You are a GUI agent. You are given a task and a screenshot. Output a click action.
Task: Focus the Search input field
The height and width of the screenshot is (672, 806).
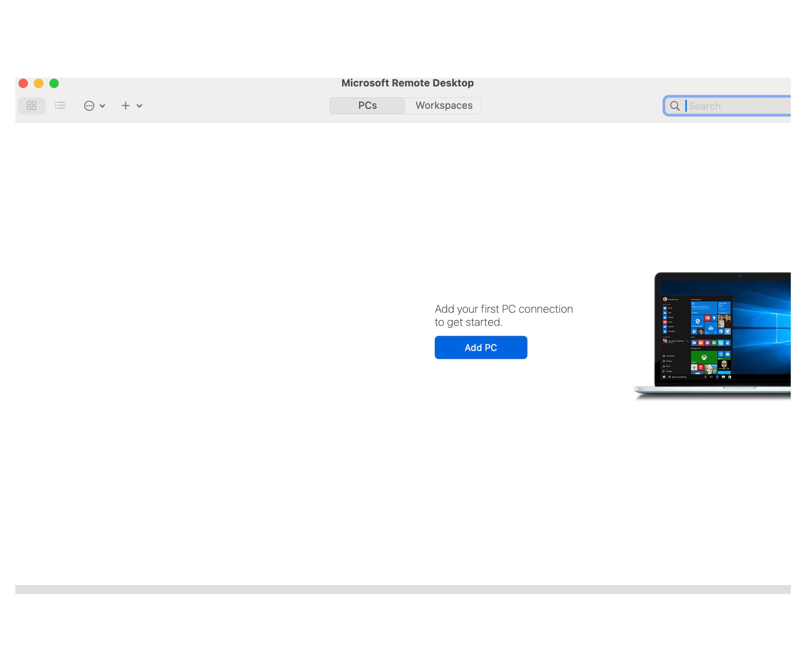(x=728, y=106)
